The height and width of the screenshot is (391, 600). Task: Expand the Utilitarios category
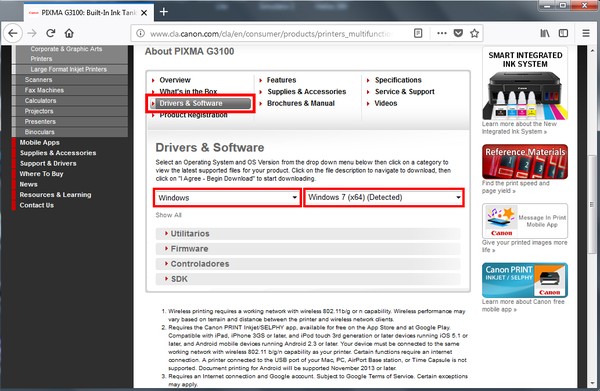coord(308,234)
